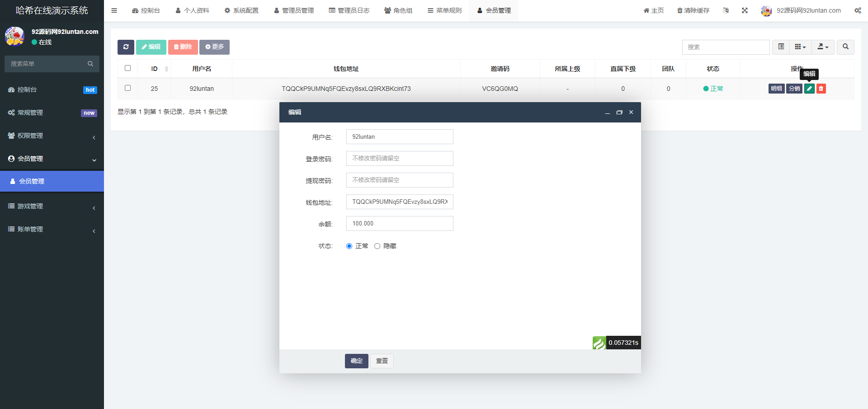Toggle the table list view icon

pyautogui.click(x=781, y=47)
